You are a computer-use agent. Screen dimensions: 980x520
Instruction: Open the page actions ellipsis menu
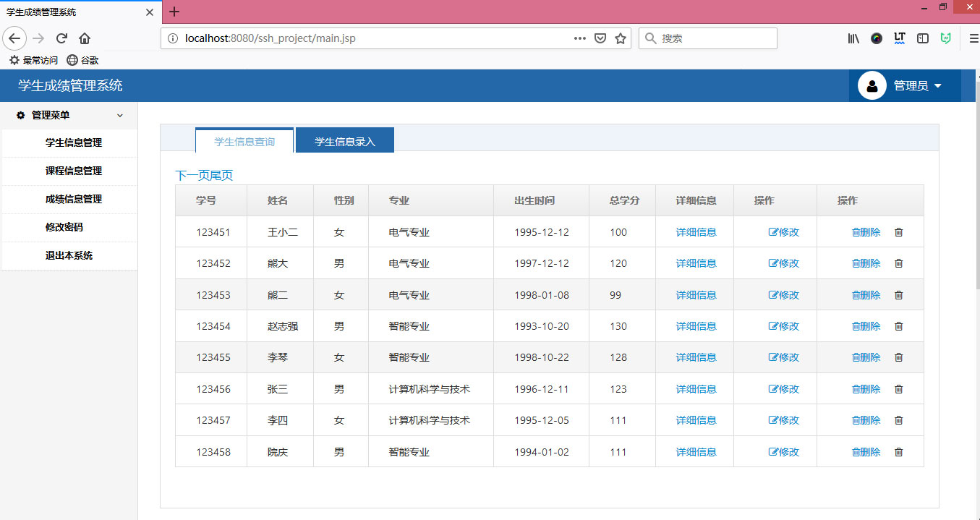tap(579, 38)
